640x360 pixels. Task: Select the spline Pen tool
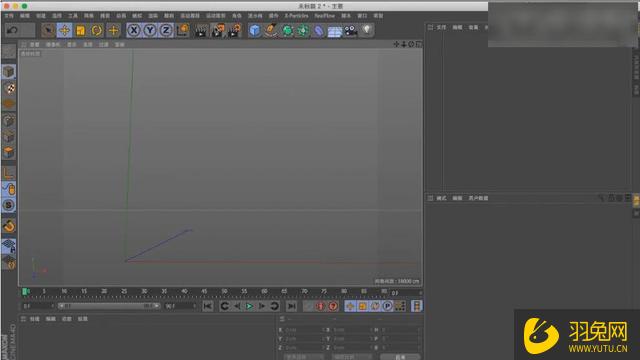(270, 31)
